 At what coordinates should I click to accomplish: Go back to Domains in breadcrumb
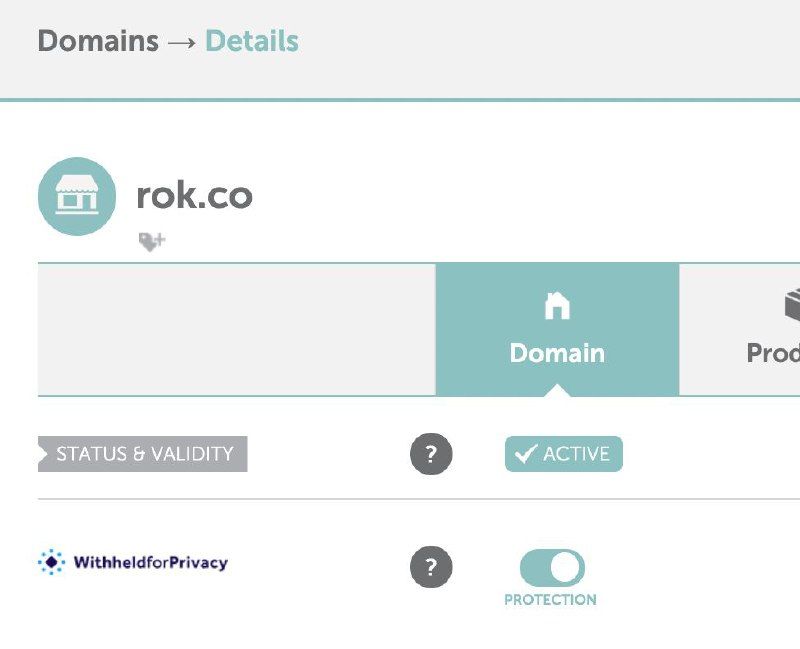[x=98, y=41]
